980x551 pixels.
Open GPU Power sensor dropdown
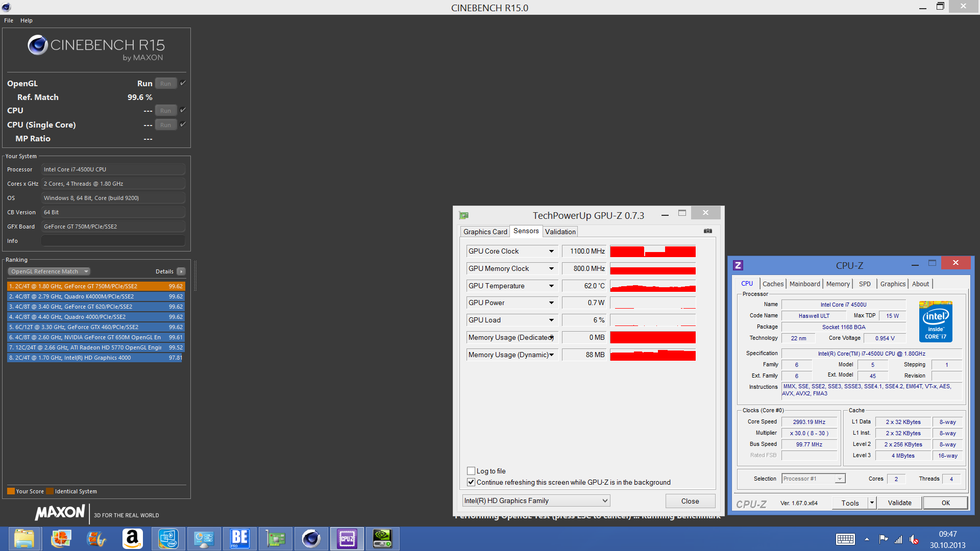click(x=551, y=303)
